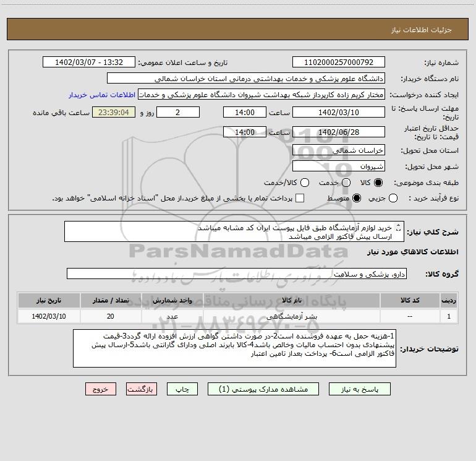Click the تاریخ نیاز column header
Screen dimensions: 476x461
point(49,301)
